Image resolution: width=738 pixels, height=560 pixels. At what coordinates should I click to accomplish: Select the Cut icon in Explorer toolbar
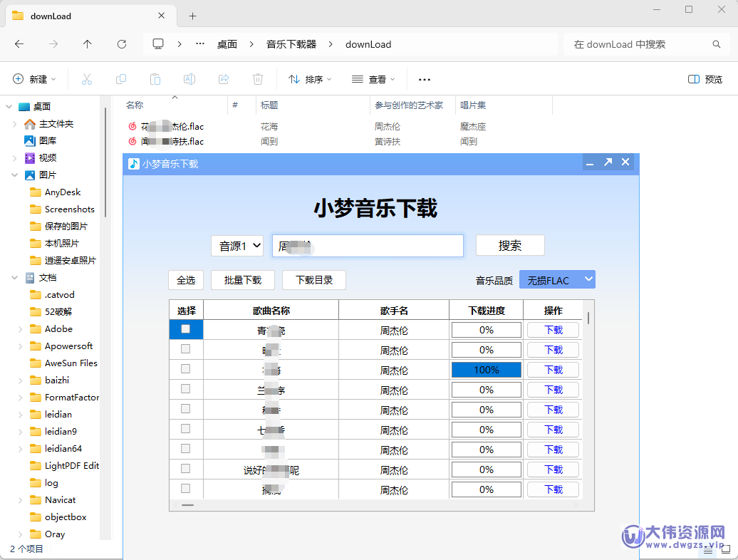87,79
